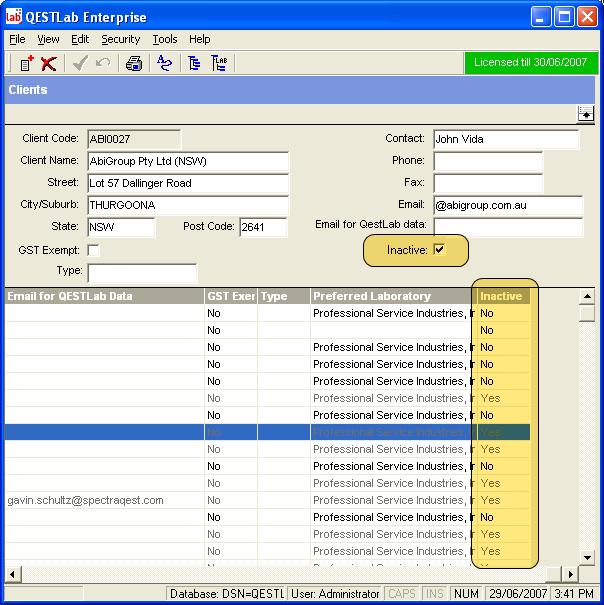
Task: Click the tree view toolbar icon
Action: [195, 64]
